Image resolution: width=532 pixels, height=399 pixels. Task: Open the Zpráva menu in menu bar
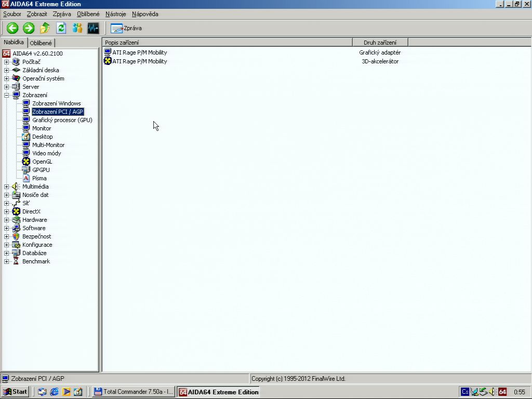pyautogui.click(x=62, y=14)
